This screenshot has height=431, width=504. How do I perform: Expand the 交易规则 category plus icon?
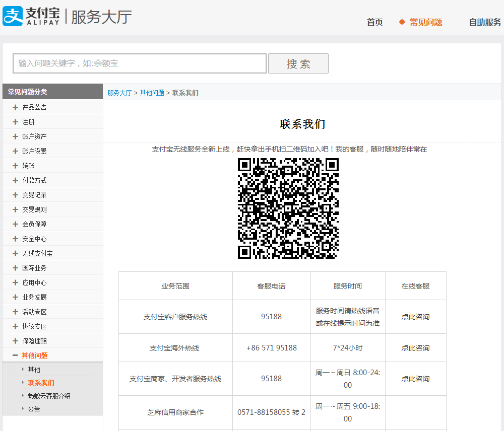point(15,209)
